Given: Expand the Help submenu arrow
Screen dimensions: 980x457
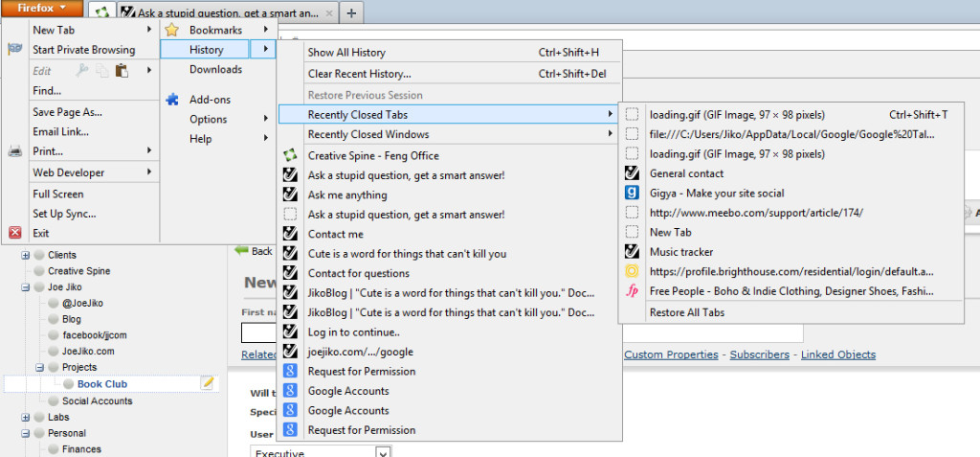Looking at the screenshot, I should (x=266, y=138).
